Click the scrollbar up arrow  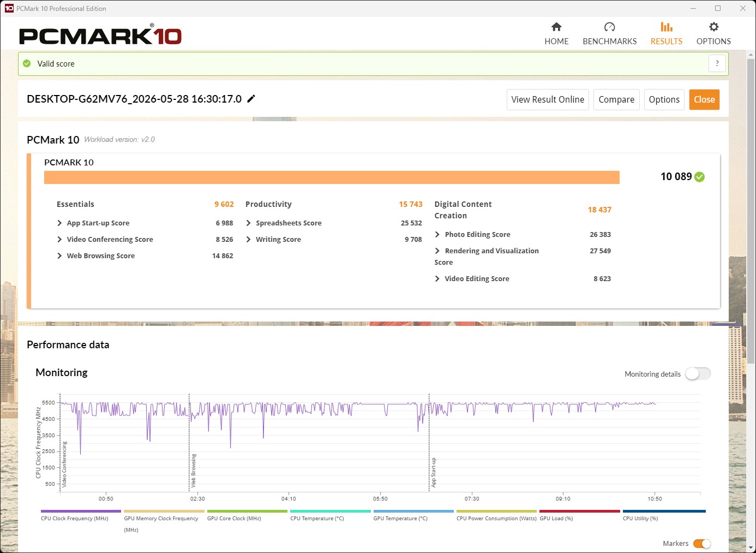pyautogui.click(x=751, y=55)
